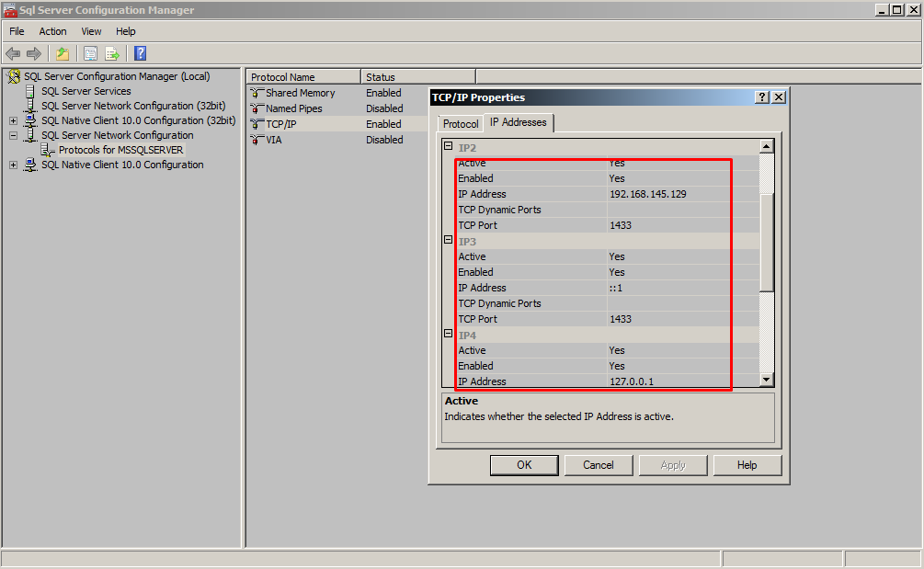Click the Properties sheet toolbar icon
Screen dimensions: 924x569
(90, 53)
